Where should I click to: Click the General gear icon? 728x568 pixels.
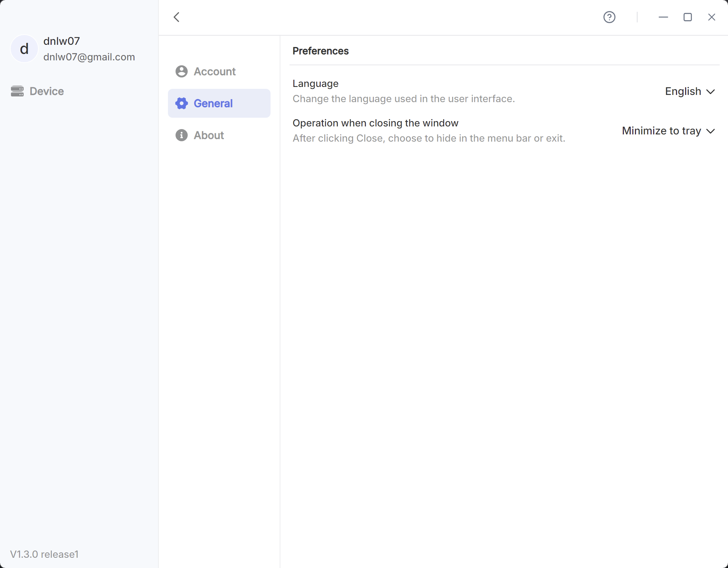coord(182,103)
